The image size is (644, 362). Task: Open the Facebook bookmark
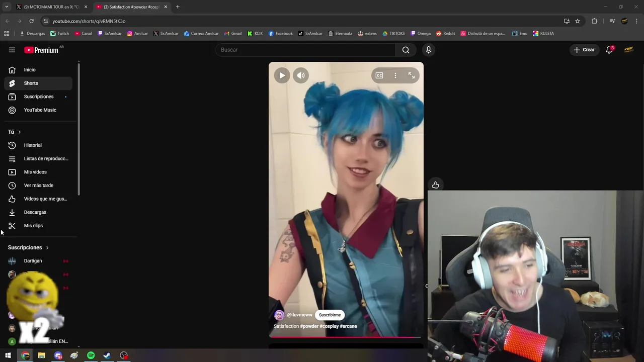(x=280, y=34)
